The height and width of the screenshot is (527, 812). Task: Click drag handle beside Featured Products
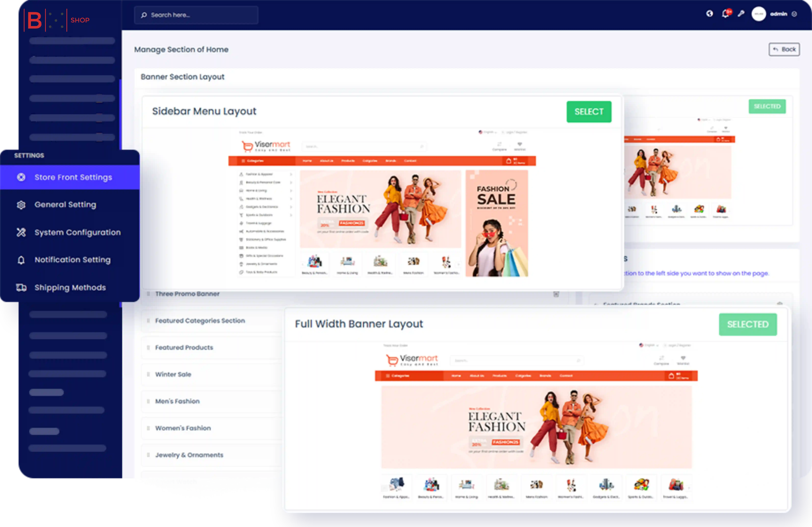148,347
